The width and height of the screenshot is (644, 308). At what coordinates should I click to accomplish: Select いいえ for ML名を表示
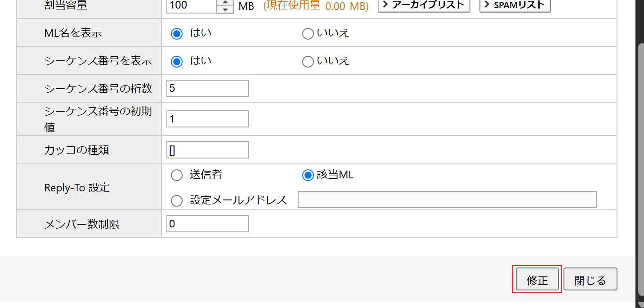(x=308, y=34)
